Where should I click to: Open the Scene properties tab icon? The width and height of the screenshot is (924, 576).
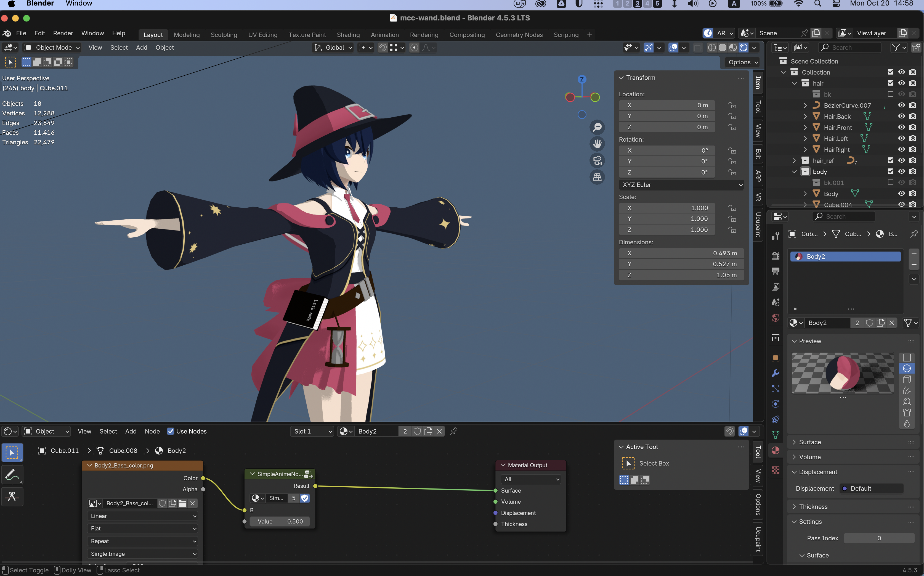coord(776,302)
